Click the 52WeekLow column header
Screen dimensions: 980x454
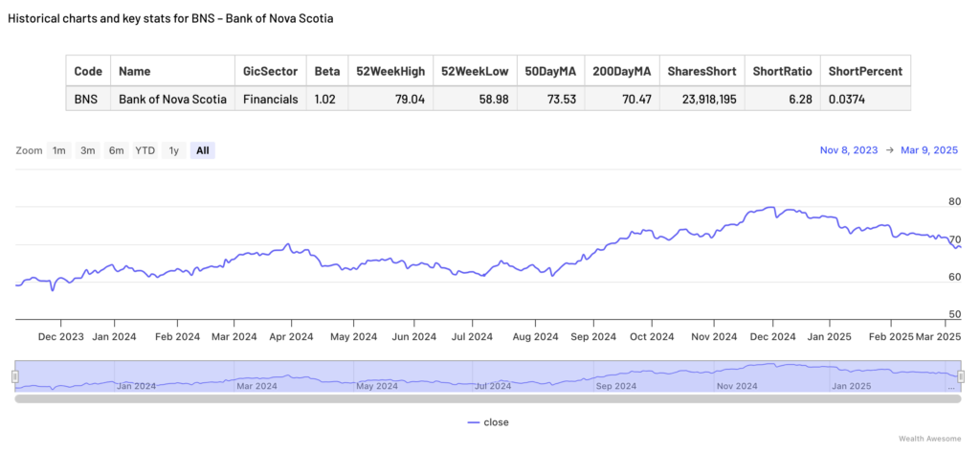point(475,71)
